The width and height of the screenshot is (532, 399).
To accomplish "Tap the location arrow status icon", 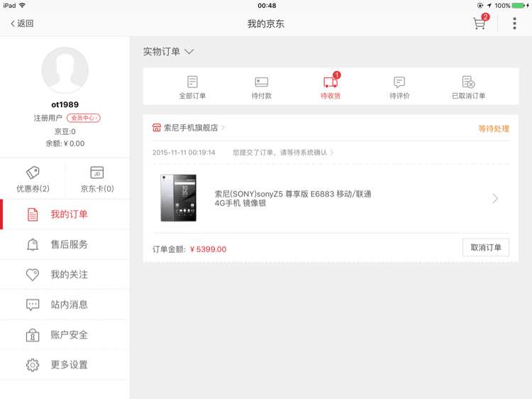I will [x=489, y=6].
